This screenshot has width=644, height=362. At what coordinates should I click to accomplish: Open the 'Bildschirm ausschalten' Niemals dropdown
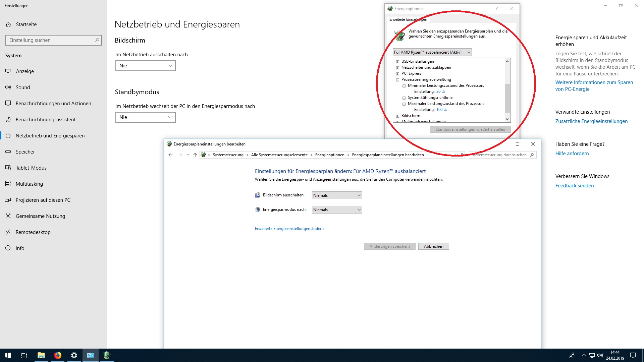[337, 195]
